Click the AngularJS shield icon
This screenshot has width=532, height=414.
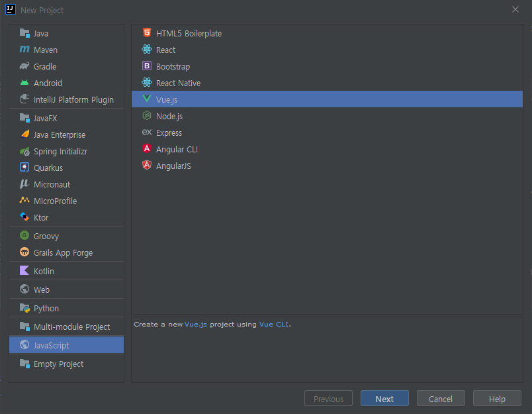147,166
